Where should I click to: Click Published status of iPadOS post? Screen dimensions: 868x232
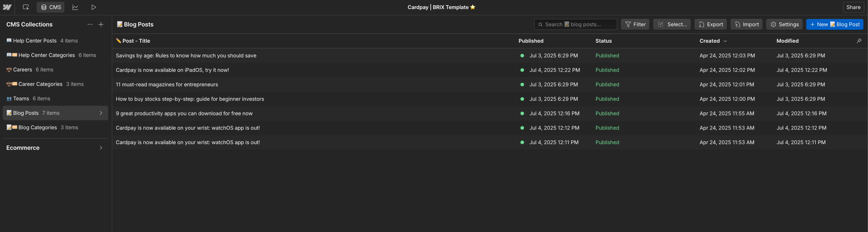point(607,70)
